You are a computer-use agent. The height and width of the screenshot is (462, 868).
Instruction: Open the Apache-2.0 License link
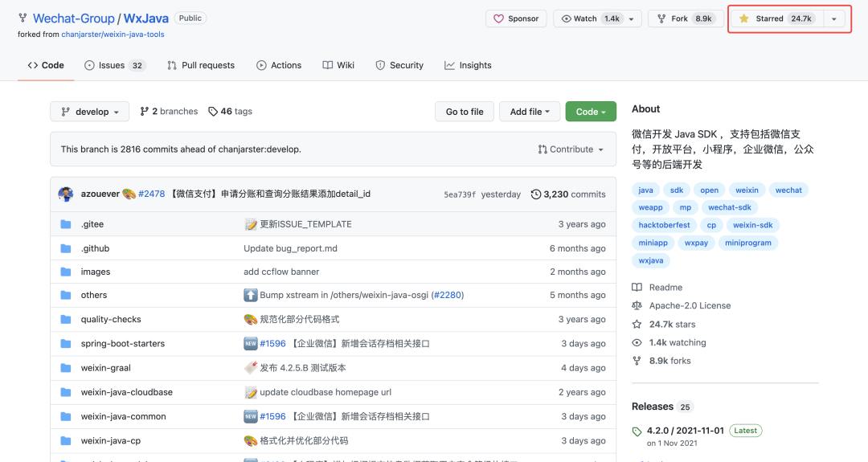pos(682,306)
